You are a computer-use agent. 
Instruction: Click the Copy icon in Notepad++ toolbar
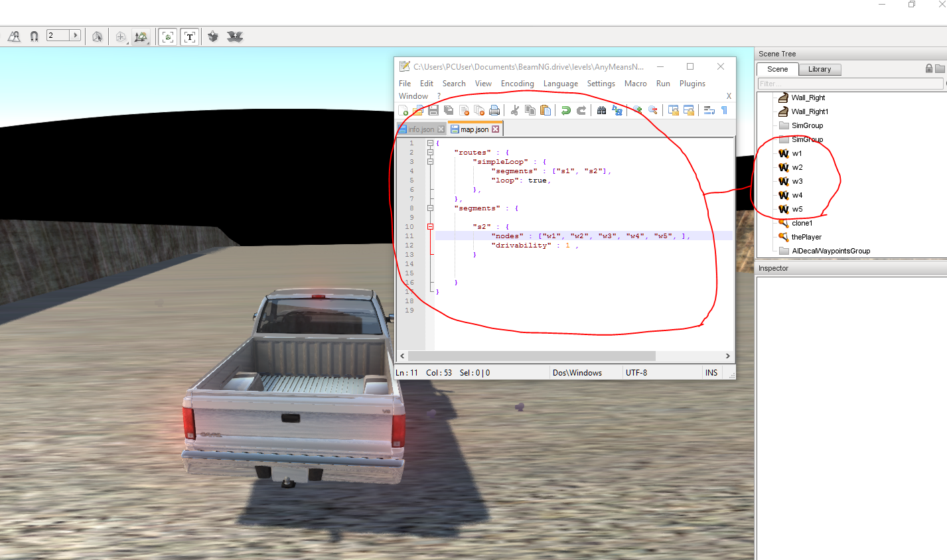pos(530,110)
